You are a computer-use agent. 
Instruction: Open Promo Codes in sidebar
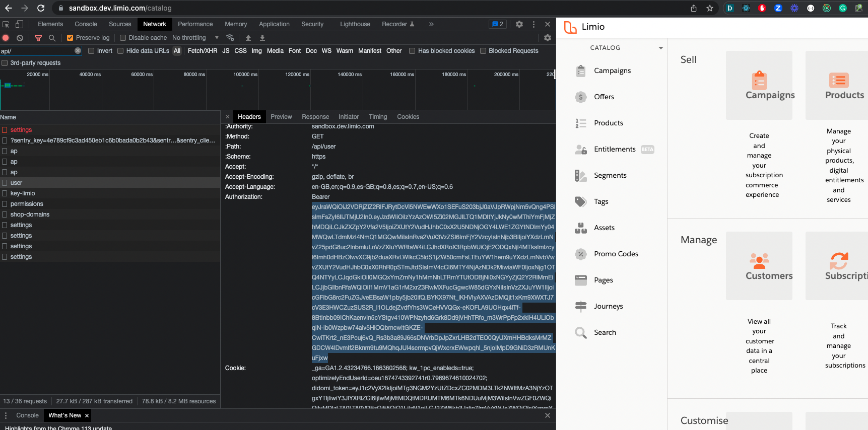point(616,254)
